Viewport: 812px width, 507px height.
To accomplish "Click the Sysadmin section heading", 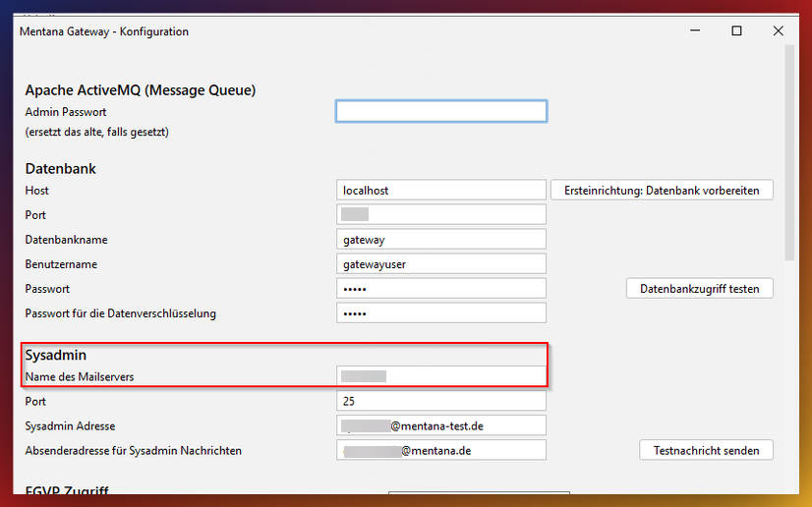I will tap(56, 355).
